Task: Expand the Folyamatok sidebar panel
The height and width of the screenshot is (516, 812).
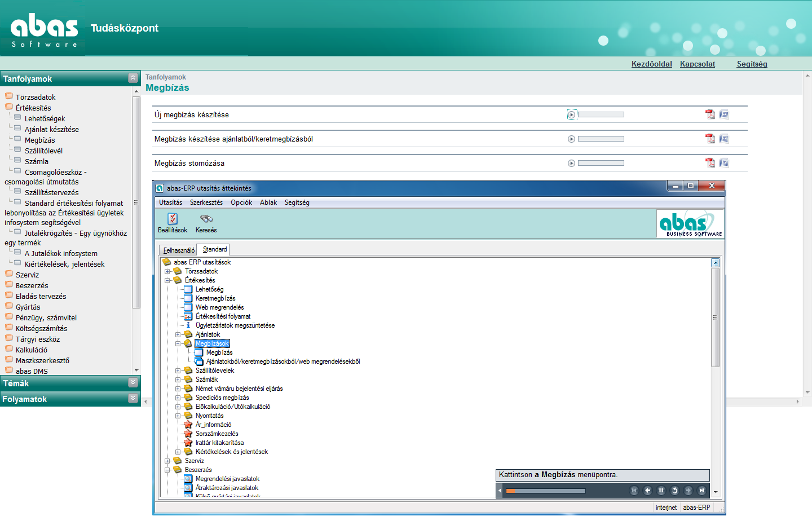Action: pyautogui.click(x=133, y=398)
